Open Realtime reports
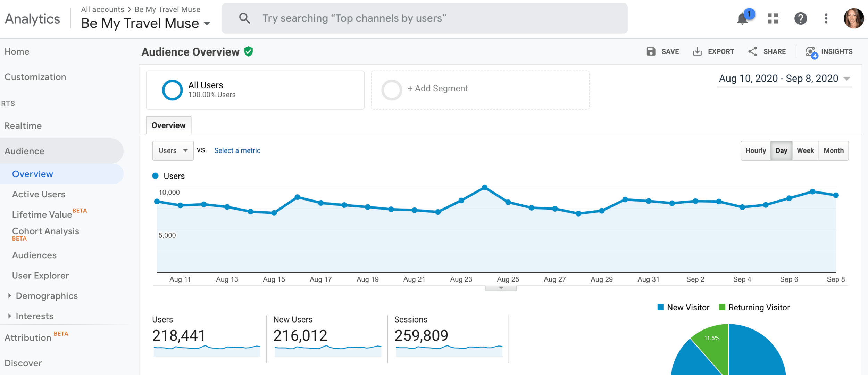 click(23, 125)
